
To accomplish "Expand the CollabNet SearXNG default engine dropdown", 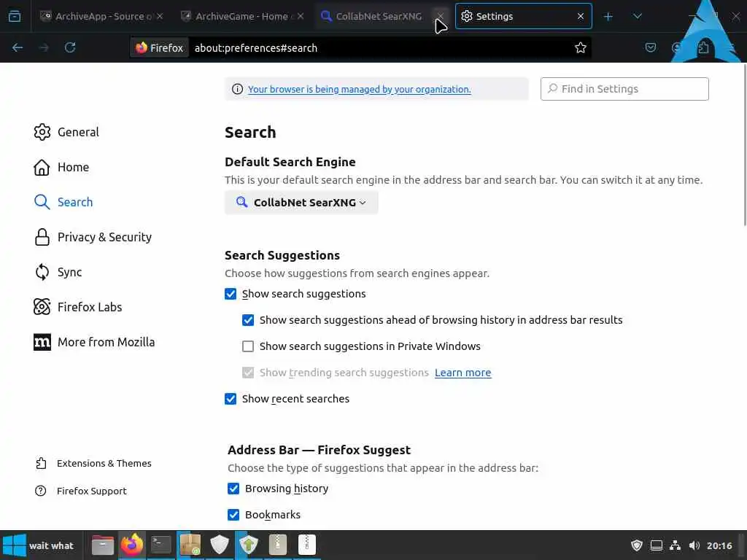I will click(301, 203).
